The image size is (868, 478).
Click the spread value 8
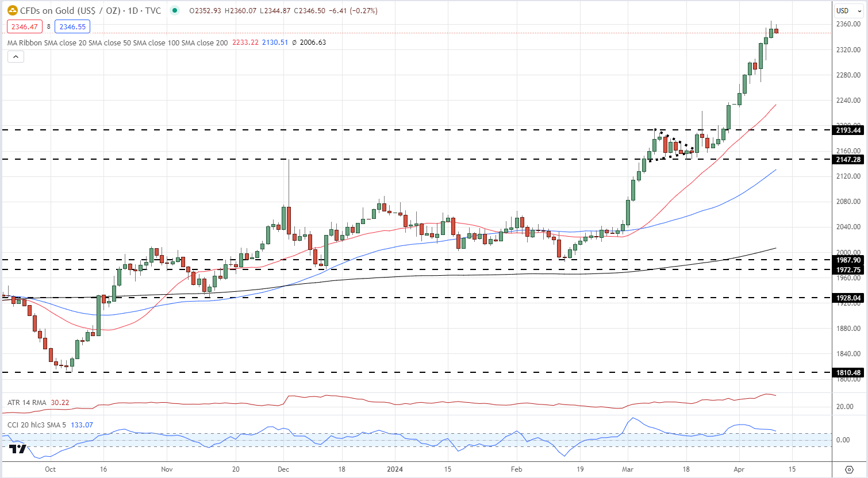point(48,26)
